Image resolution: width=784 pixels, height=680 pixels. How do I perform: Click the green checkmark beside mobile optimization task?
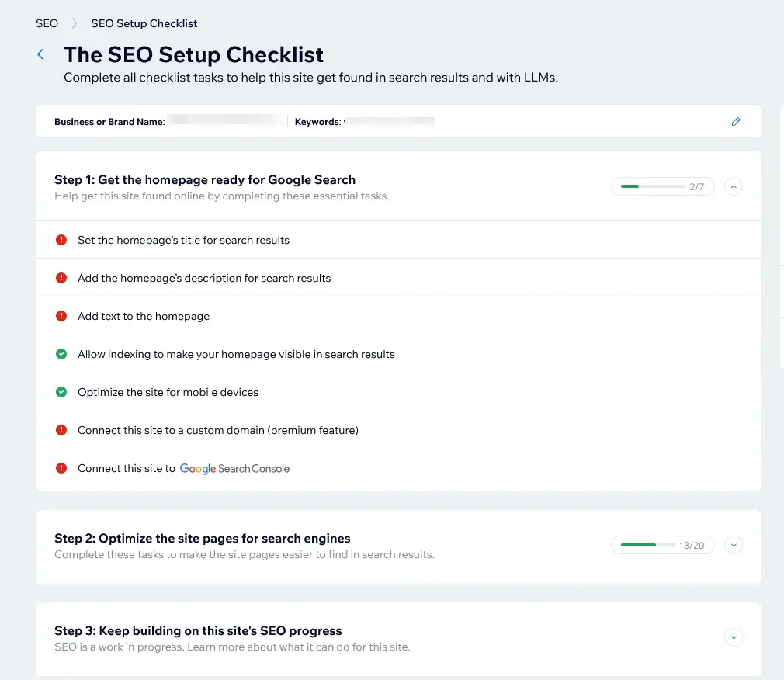(x=61, y=392)
